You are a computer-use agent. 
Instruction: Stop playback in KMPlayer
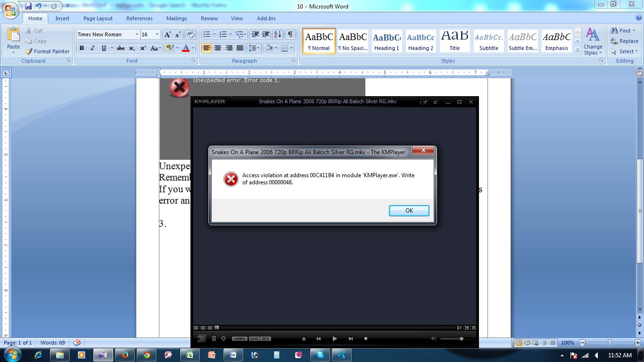(x=366, y=338)
